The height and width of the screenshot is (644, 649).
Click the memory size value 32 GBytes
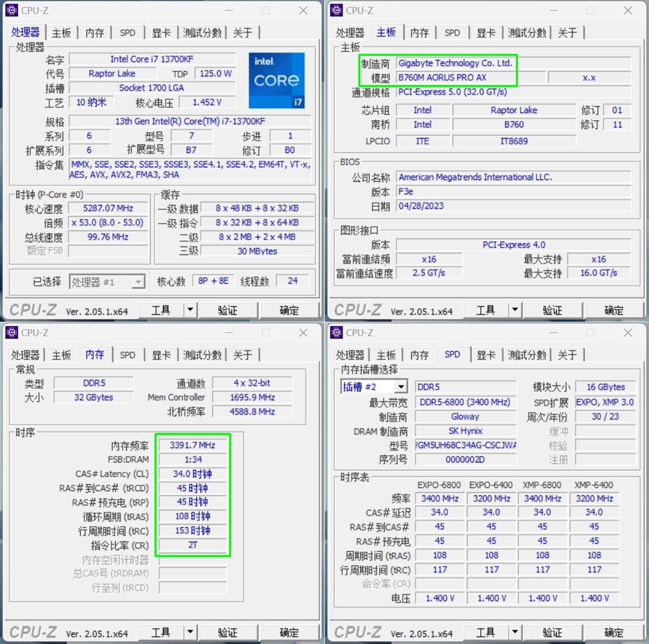(93, 397)
